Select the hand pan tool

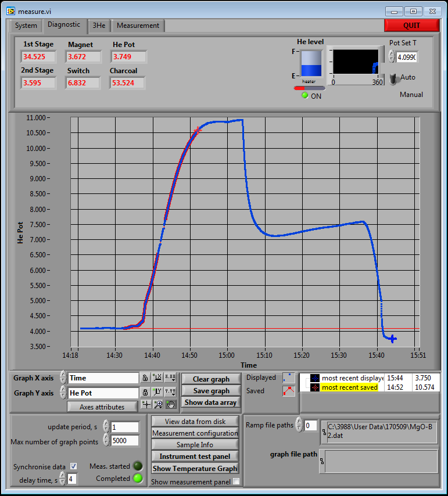point(170,404)
